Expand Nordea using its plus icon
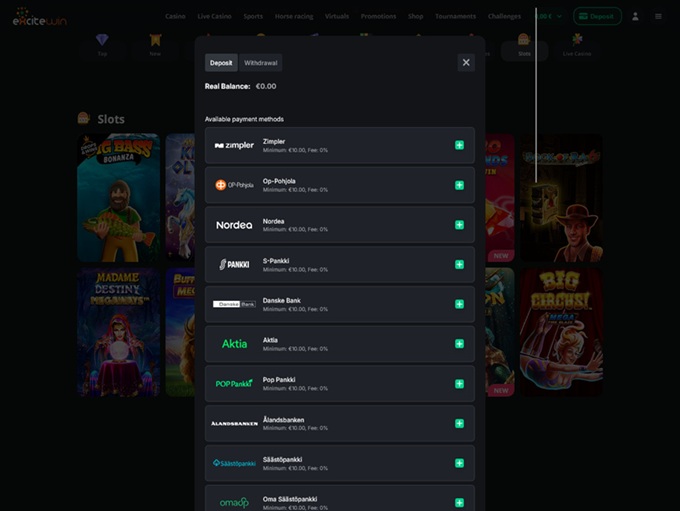 point(459,225)
